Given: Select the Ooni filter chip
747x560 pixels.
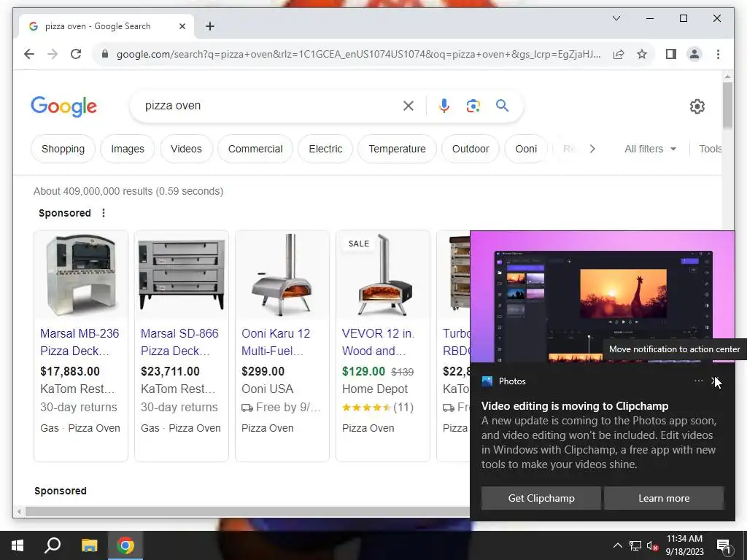Looking at the screenshot, I should pyautogui.click(x=526, y=149).
